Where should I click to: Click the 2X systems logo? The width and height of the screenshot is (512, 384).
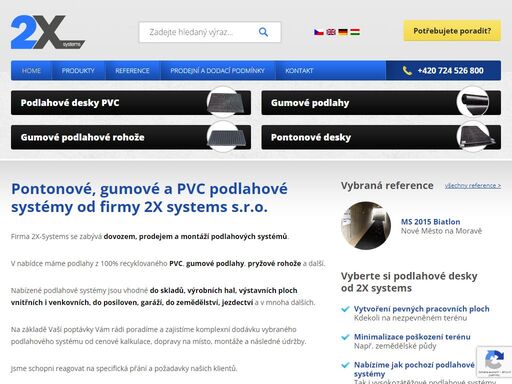point(48,32)
